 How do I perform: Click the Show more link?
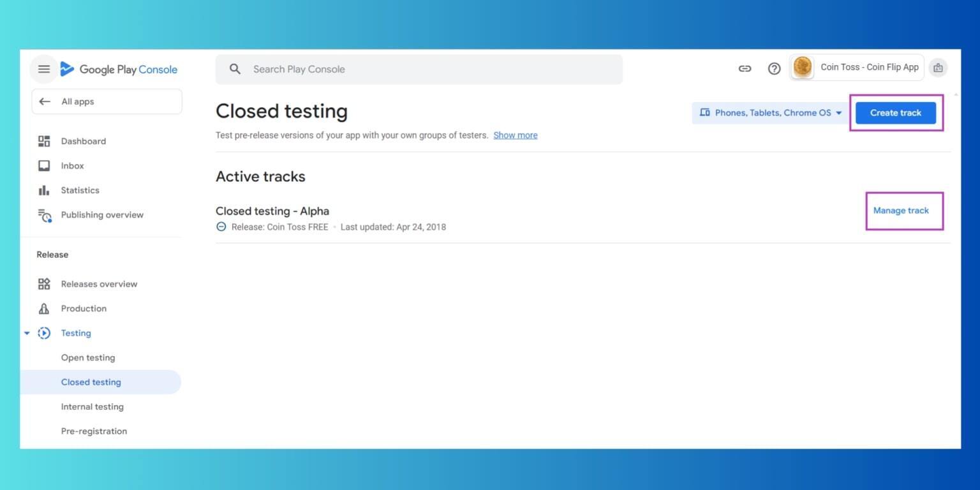click(516, 135)
